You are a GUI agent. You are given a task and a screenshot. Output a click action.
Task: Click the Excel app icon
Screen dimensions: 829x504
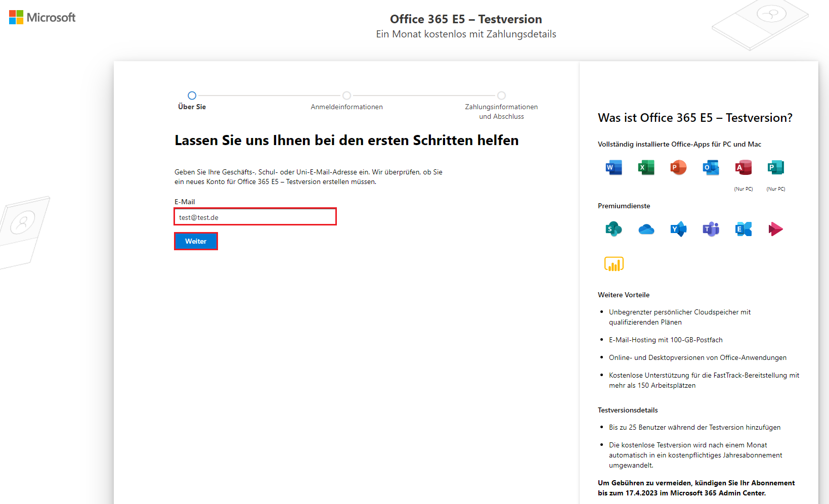[x=646, y=167]
